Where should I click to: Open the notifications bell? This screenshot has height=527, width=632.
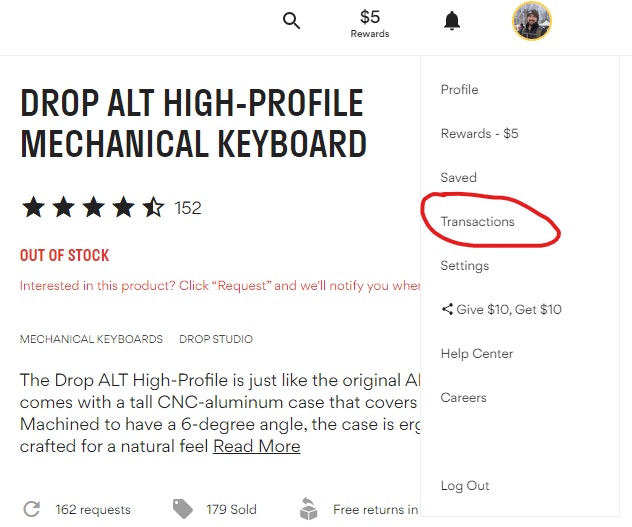coord(452,21)
